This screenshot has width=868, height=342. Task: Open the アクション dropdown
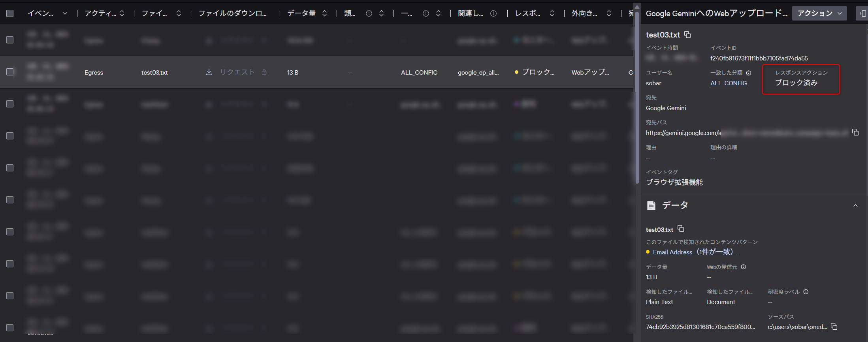click(819, 13)
